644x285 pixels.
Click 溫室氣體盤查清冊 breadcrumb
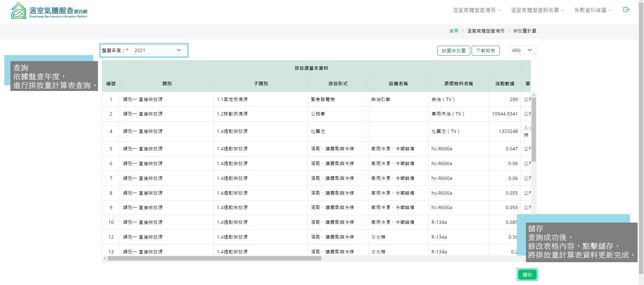pos(486,31)
